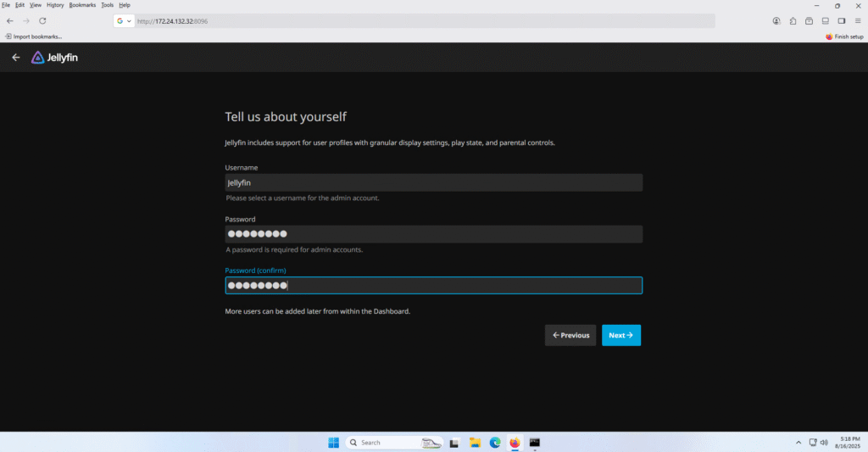Click the Next button
868x452 pixels.
click(x=621, y=335)
